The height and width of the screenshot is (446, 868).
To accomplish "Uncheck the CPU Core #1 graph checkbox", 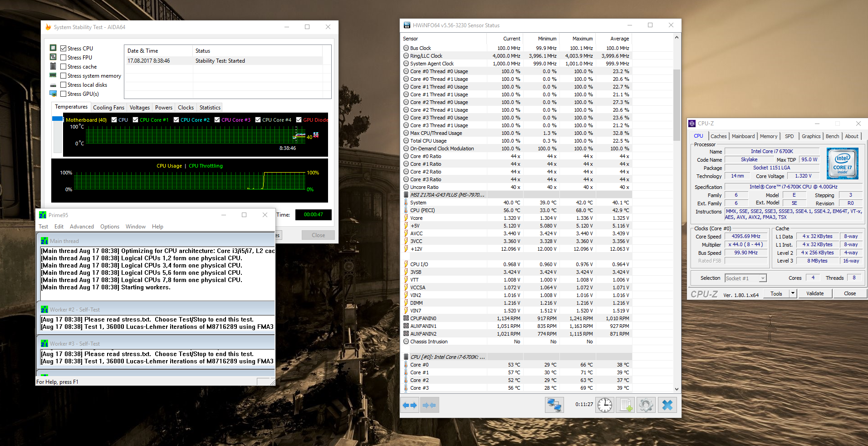I will coord(135,120).
